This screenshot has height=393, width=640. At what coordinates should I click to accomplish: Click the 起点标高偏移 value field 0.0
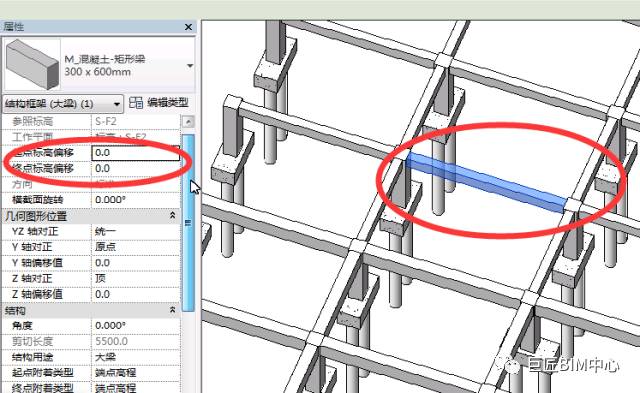(x=136, y=153)
